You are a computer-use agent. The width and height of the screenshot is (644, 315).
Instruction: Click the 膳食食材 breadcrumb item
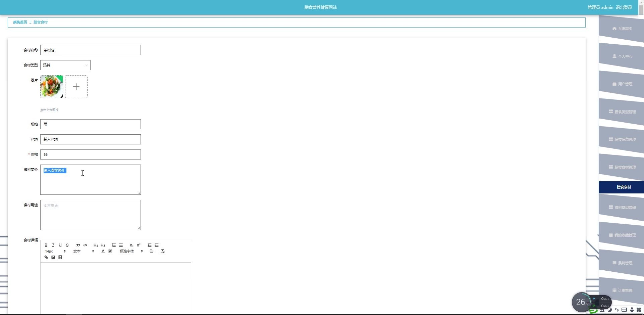(41, 22)
